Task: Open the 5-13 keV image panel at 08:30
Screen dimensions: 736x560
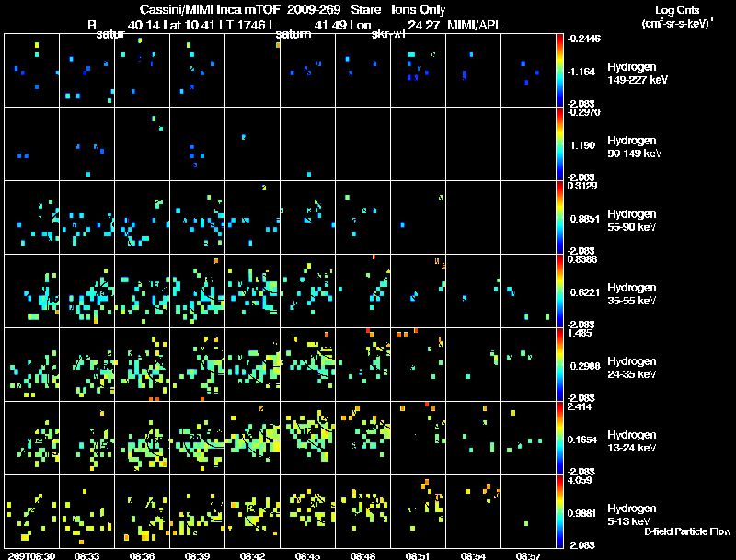Action: pyautogui.click(x=31, y=511)
